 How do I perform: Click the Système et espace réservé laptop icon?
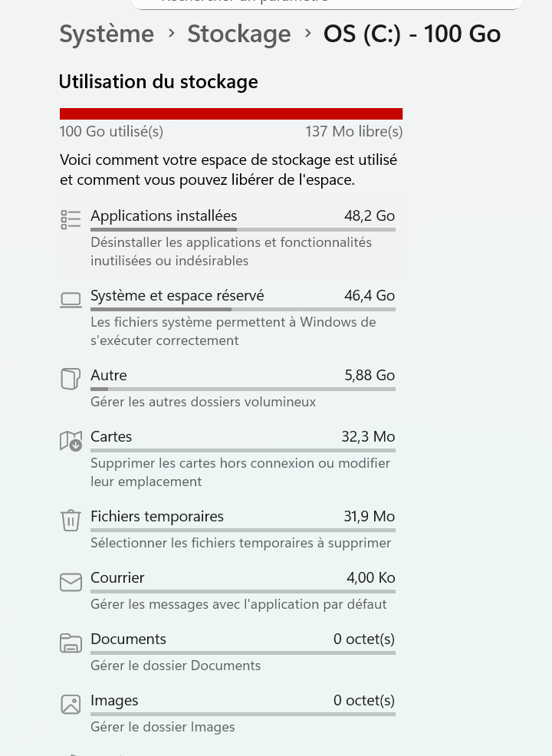pos(71,300)
